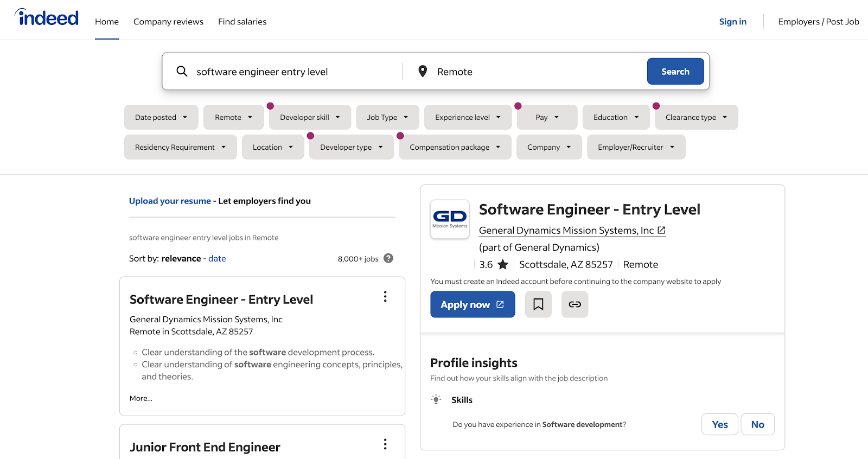Click the Sign in link

(x=733, y=22)
